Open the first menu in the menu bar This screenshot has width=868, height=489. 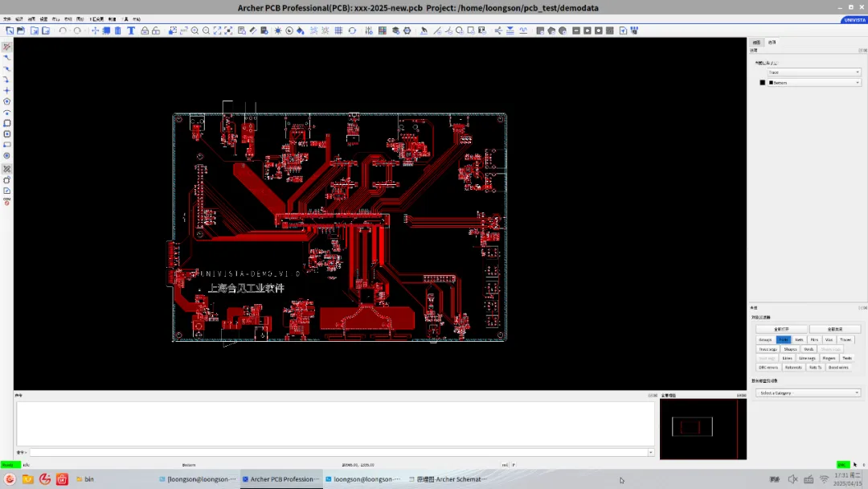pos(7,18)
